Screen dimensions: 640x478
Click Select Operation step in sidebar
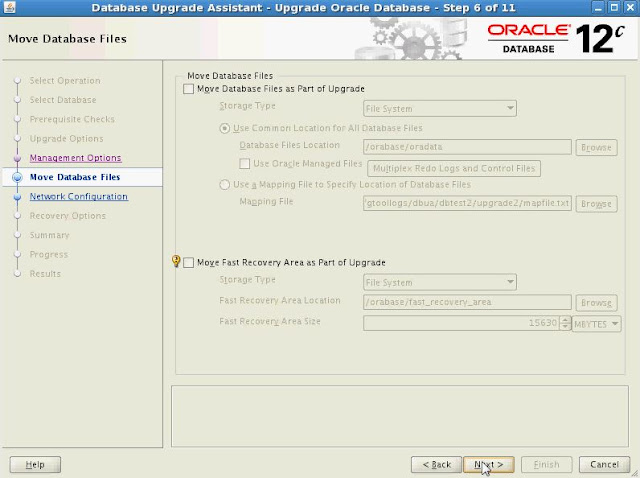(x=65, y=81)
